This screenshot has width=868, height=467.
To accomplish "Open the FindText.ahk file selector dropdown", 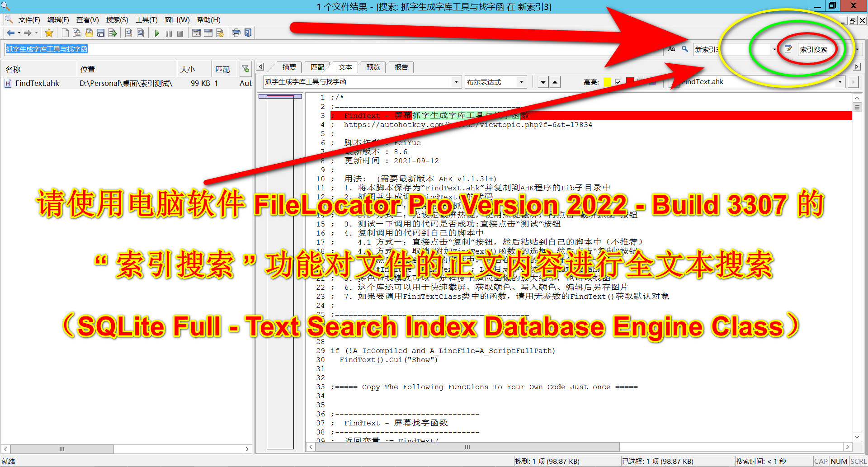I will (840, 82).
